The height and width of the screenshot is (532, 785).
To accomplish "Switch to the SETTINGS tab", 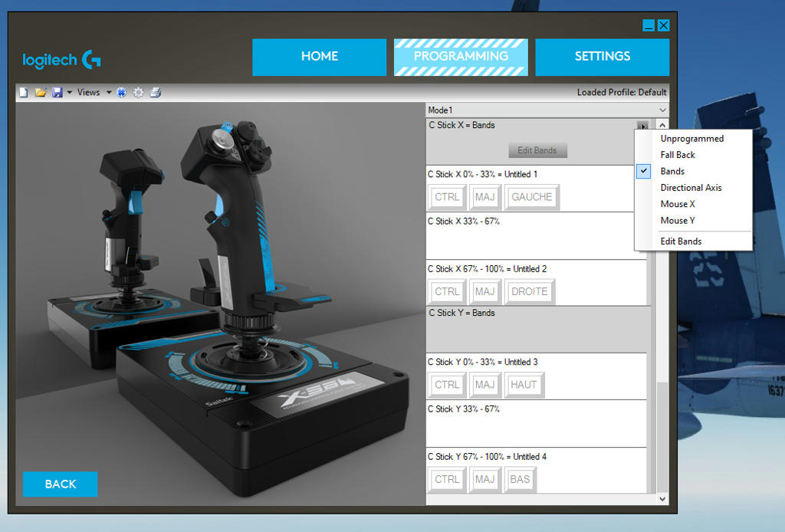I will click(x=602, y=57).
